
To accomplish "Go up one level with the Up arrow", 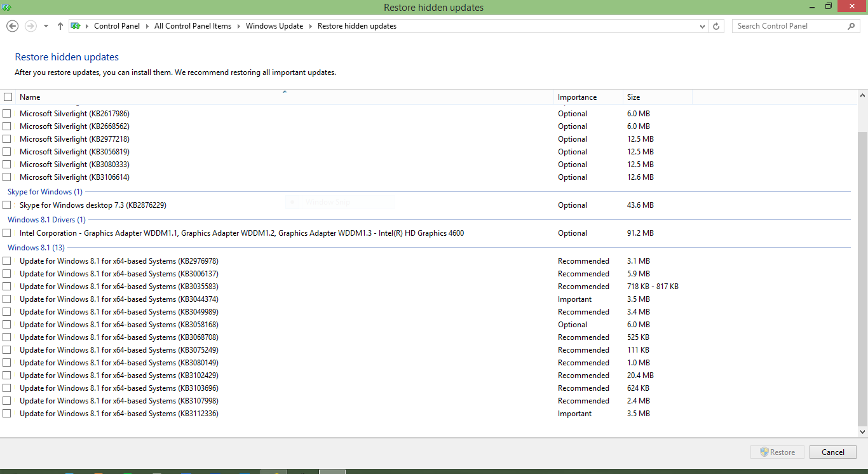I will 60,26.
